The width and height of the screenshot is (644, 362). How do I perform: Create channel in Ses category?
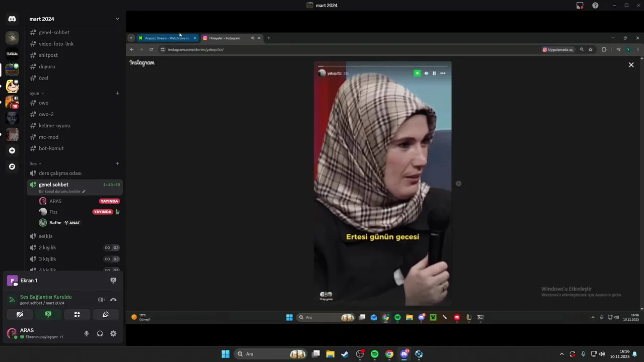117,163
